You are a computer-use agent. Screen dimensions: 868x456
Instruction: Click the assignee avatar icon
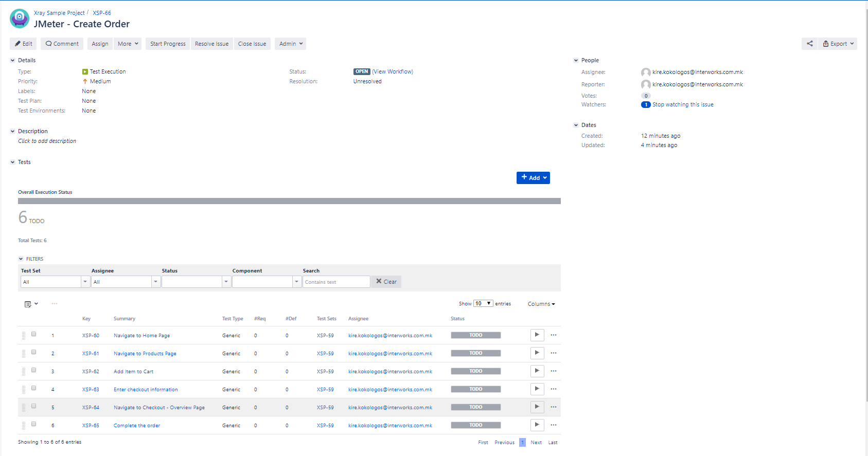(646, 72)
